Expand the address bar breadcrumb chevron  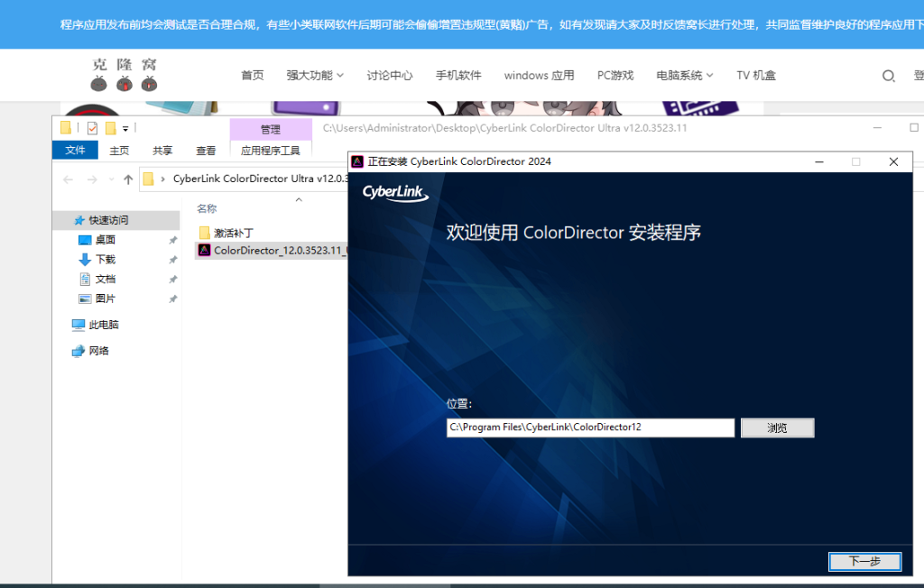tap(162, 179)
